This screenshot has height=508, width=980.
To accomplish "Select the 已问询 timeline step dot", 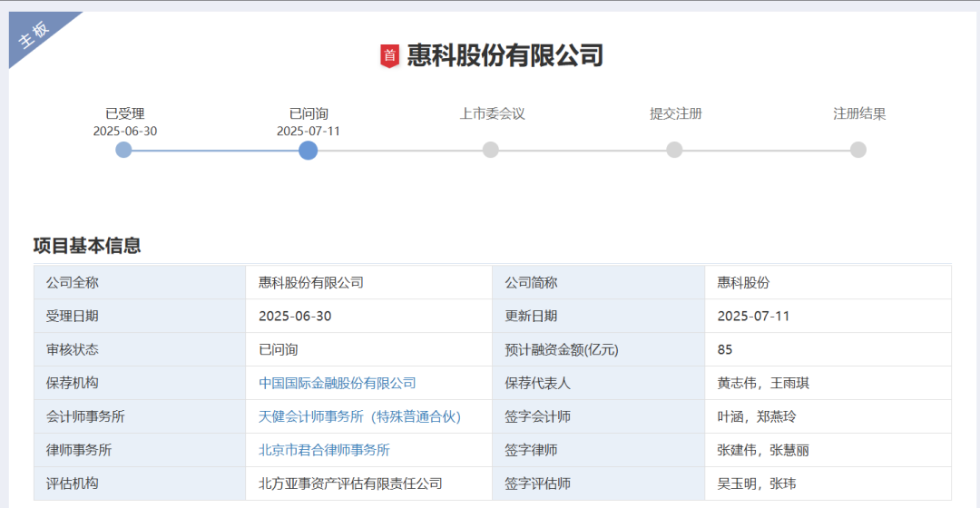I will pyautogui.click(x=309, y=150).
